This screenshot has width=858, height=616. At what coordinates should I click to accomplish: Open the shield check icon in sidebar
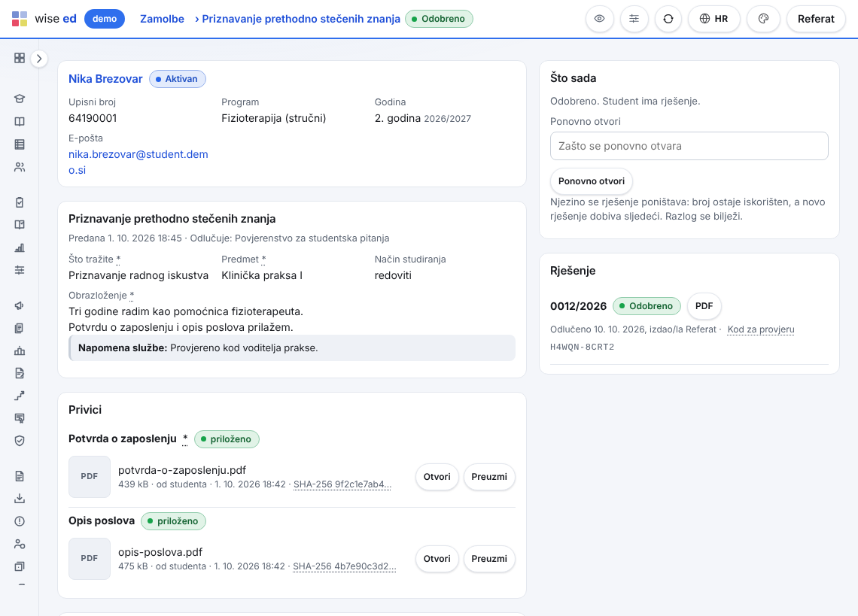pos(20,441)
